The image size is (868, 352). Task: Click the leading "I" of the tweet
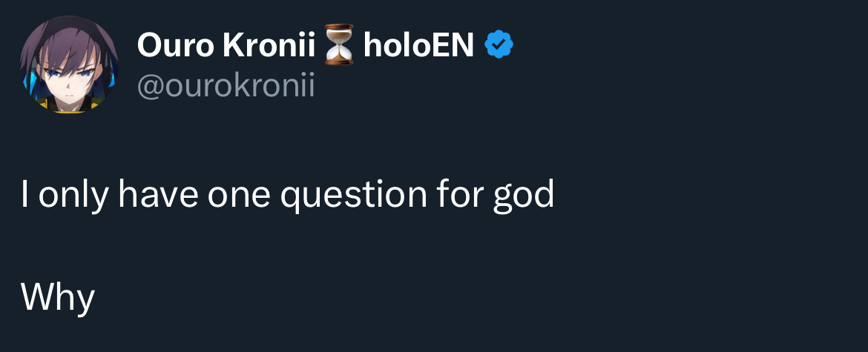24,195
